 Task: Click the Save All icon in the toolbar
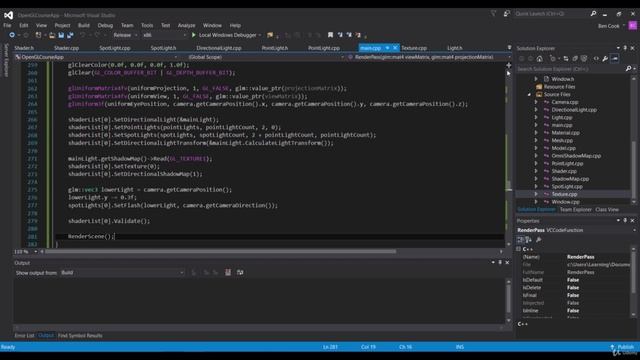tap(70, 36)
